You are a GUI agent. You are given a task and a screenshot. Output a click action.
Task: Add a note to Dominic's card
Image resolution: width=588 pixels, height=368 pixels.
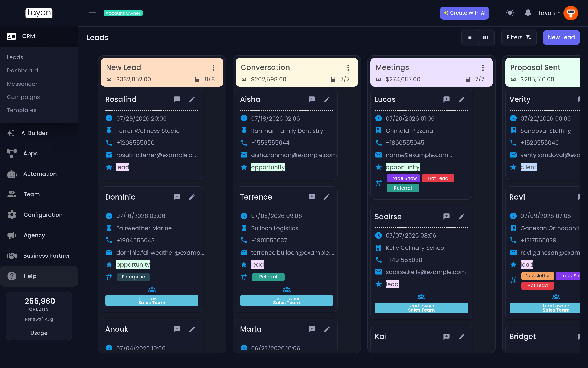(x=177, y=197)
